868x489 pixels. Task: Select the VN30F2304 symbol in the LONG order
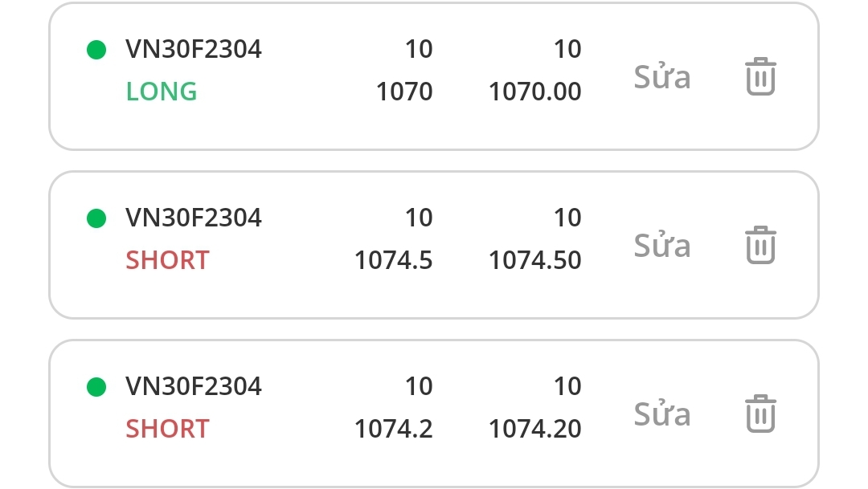coord(194,50)
